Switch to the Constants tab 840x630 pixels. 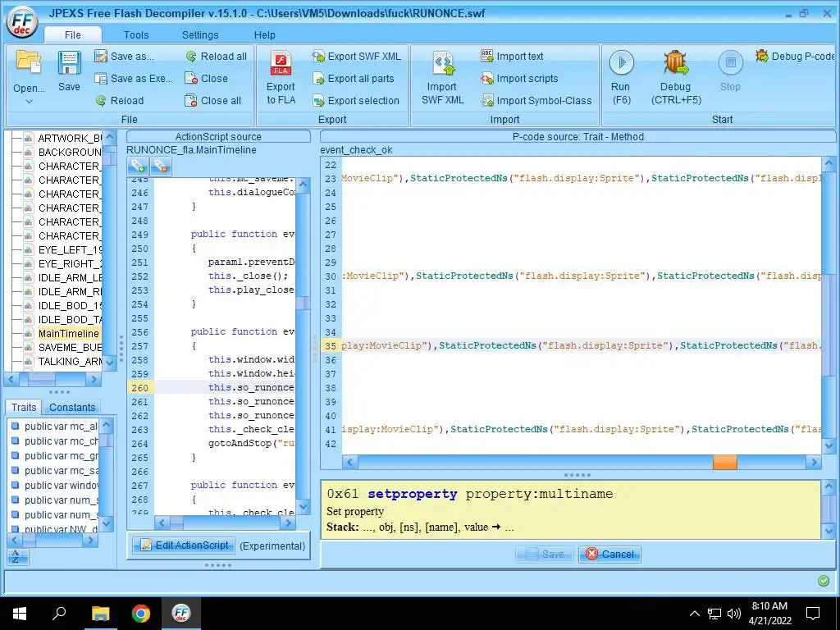tap(72, 407)
